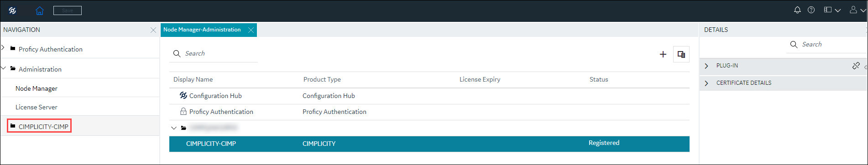Image resolution: width=868 pixels, height=165 pixels.
Task: Click the search magnifier icon in main panel
Action: (x=177, y=54)
